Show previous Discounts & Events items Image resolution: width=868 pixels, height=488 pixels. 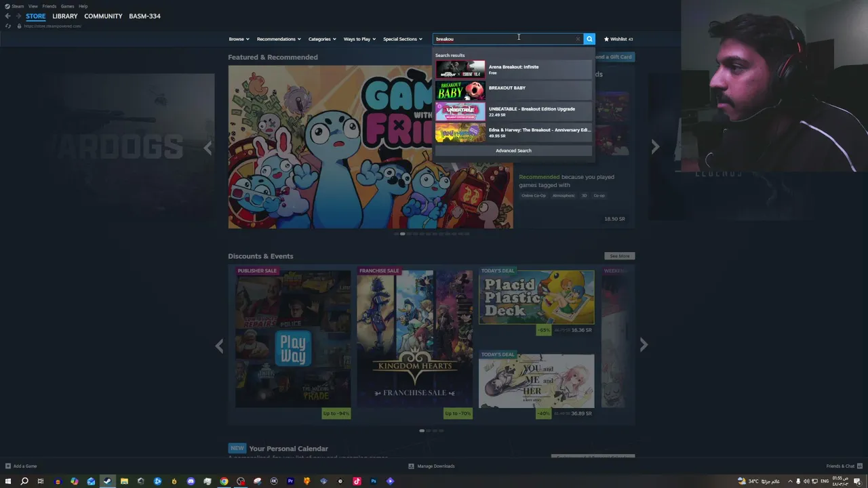pyautogui.click(x=219, y=346)
